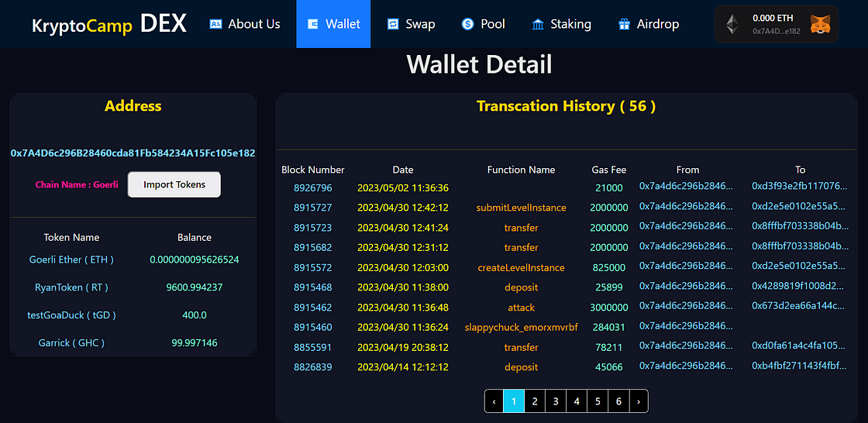The width and height of the screenshot is (868, 423).
Task: Click the Airdrop gift icon
Action: (625, 24)
